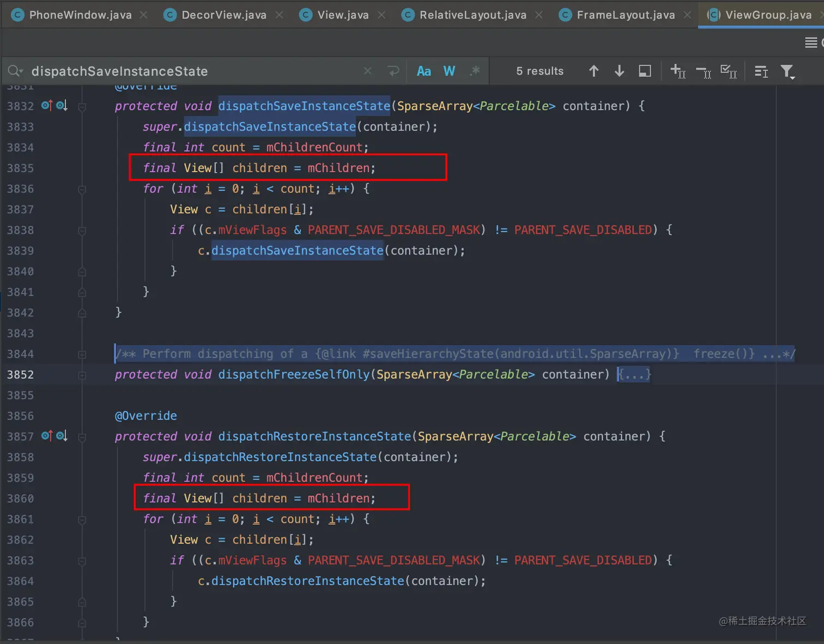Collapse method fold marker at line 3857
Image resolution: width=824 pixels, height=644 pixels.
point(82,437)
